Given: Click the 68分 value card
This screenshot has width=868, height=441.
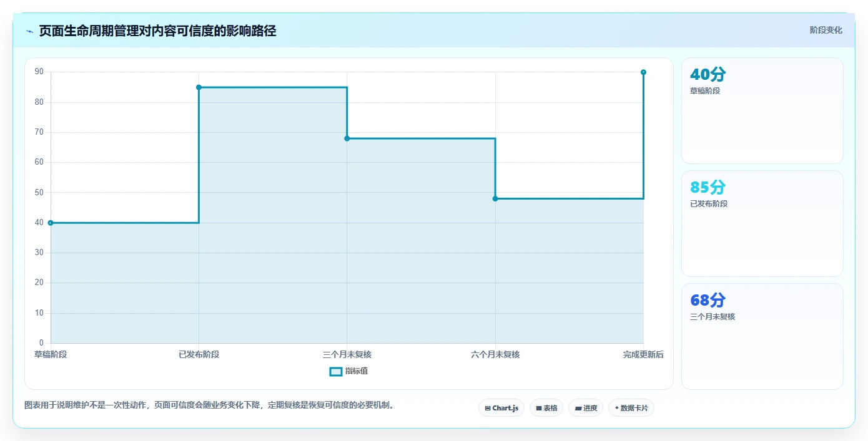Looking at the screenshot, I should pos(762,336).
